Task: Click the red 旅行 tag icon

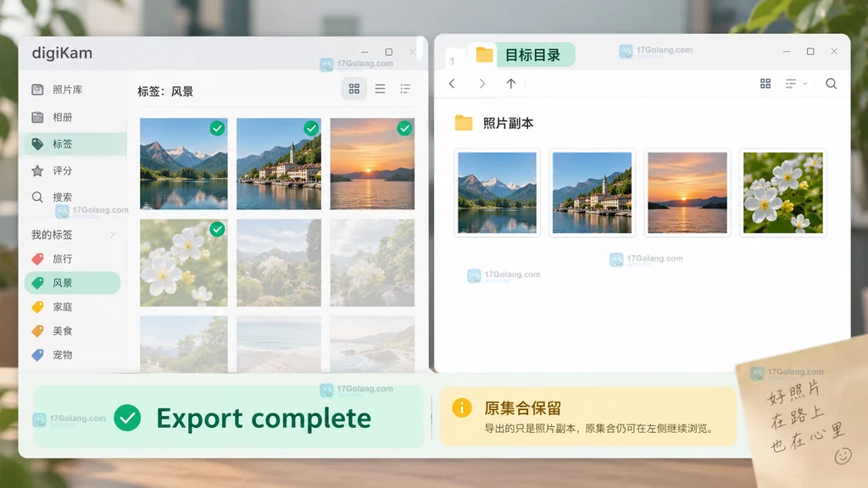Action: 37,258
